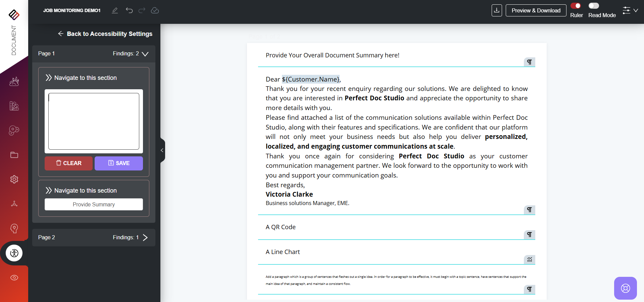This screenshot has width=644, height=302.
Task: Click the settings gear sidebar icon
Action: pyautogui.click(x=14, y=179)
